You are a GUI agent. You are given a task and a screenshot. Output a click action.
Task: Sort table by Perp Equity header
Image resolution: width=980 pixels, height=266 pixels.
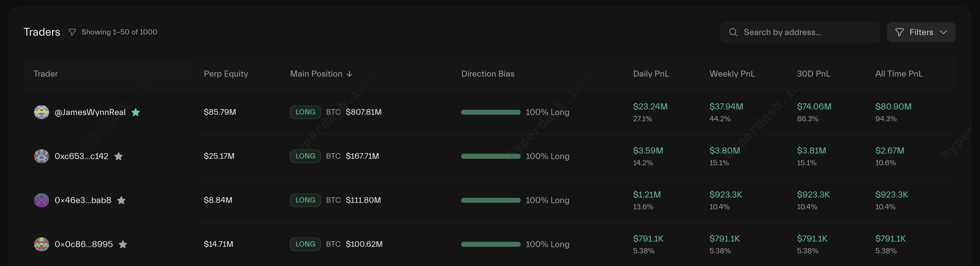[226, 74]
